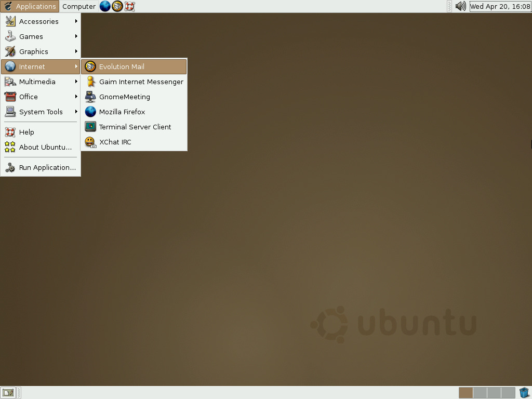Screen dimensions: 532x399
Task: Switch to the second workspace
Action: tap(480, 393)
